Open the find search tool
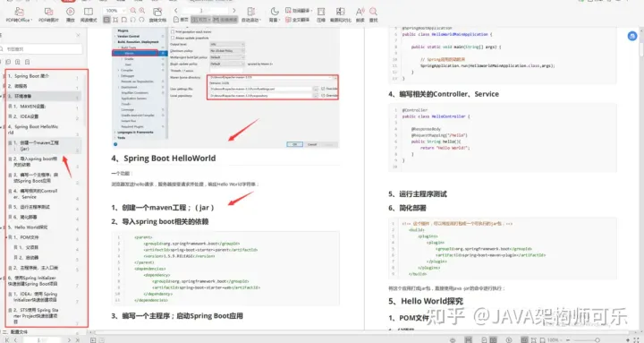This screenshot has width=644, height=343. 373,14
